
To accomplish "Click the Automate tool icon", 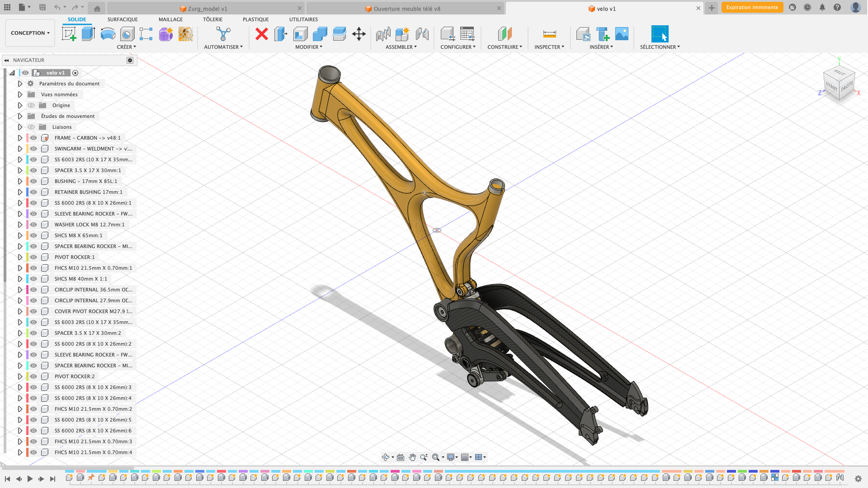I will tap(223, 34).
